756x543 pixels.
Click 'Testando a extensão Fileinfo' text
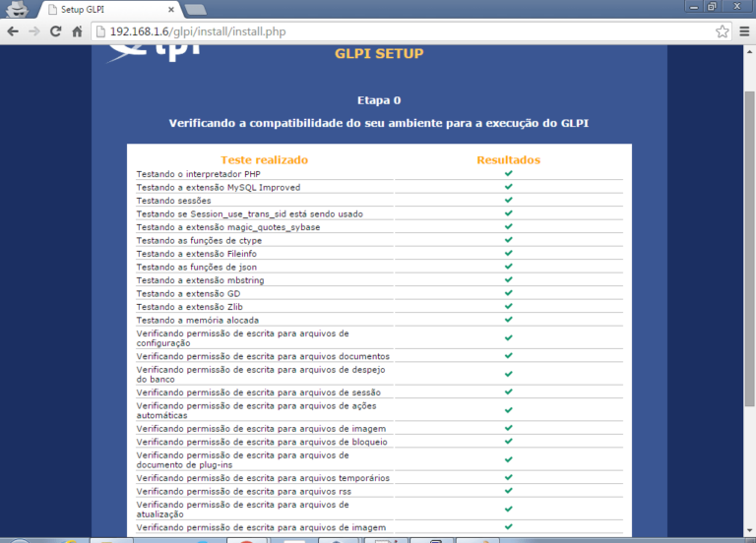pos(196,254)
